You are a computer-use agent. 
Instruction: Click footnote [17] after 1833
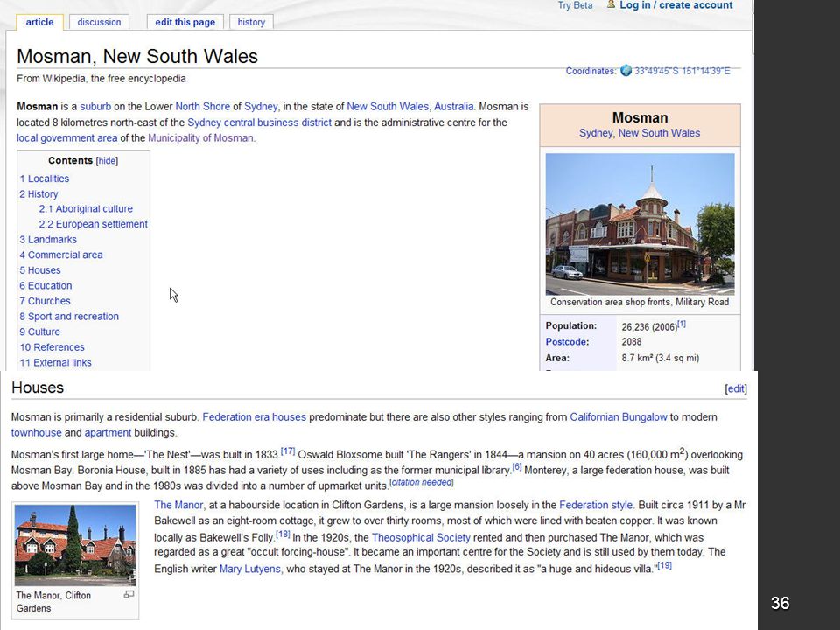288,451
